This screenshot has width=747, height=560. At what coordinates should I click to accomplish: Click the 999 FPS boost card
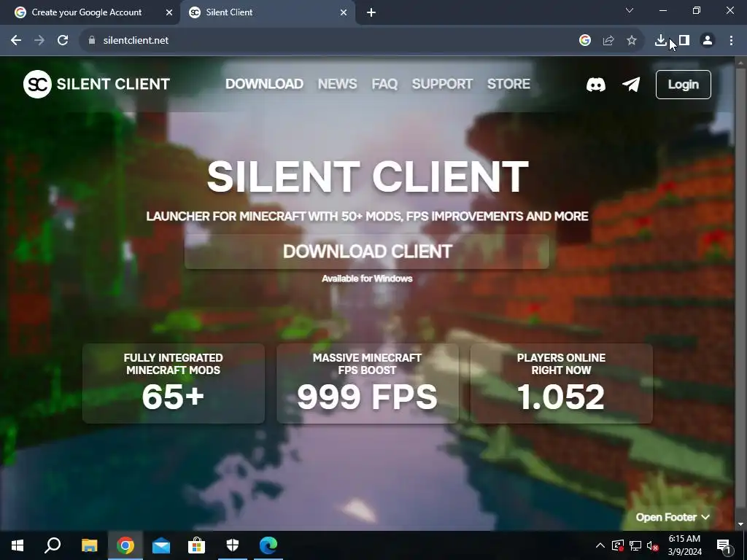coord(368,384)
